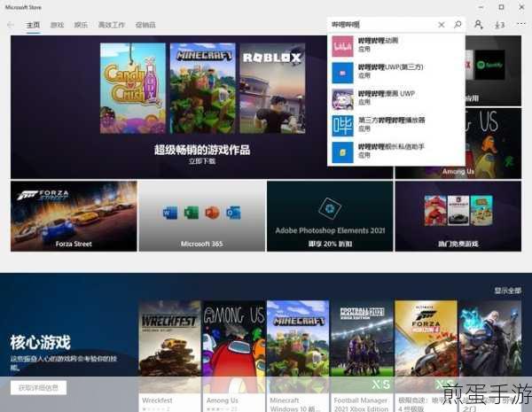Click the PowerPoint icon in Microsoft 365 tile

click(213, 213)
